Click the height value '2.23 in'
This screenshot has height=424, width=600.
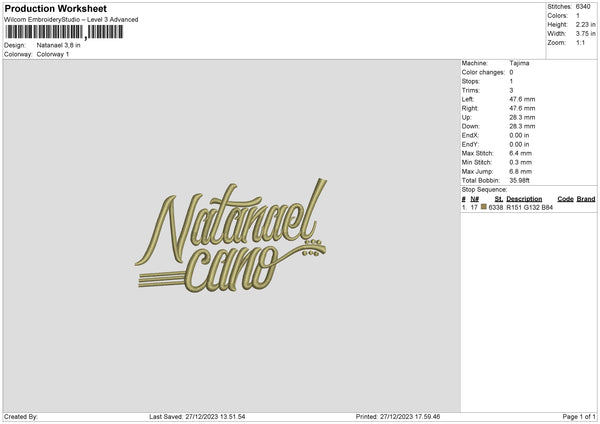[x=585, y=24]
